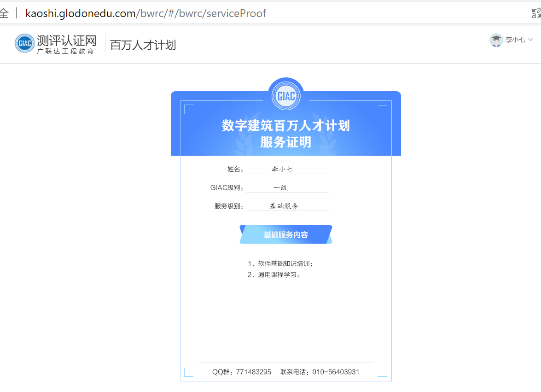Image resolution: width=541 pixels, height=392 pixels.
Task: Click the certificate title 数字建筑百万人才计划
Action: (x=285, y=126)
